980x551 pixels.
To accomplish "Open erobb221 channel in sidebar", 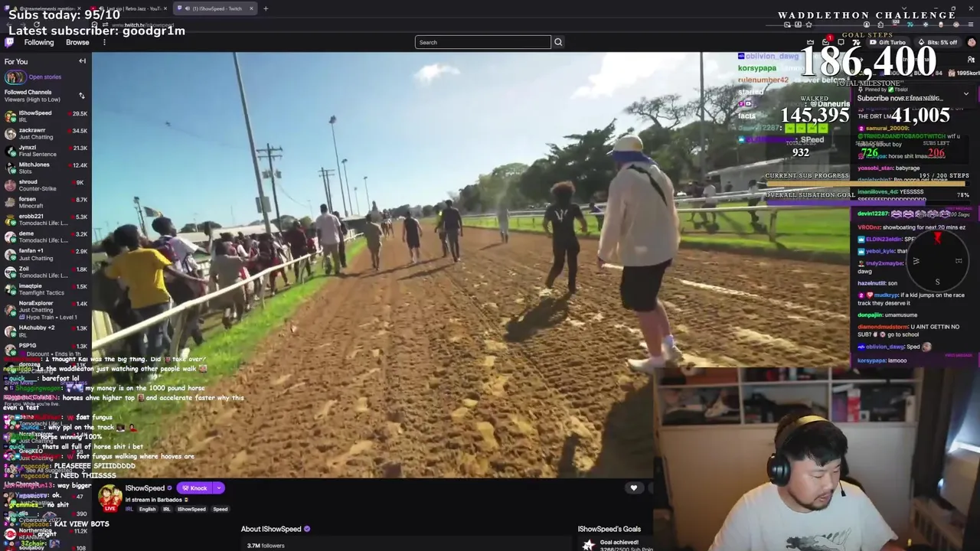I will tap(46, 220).
